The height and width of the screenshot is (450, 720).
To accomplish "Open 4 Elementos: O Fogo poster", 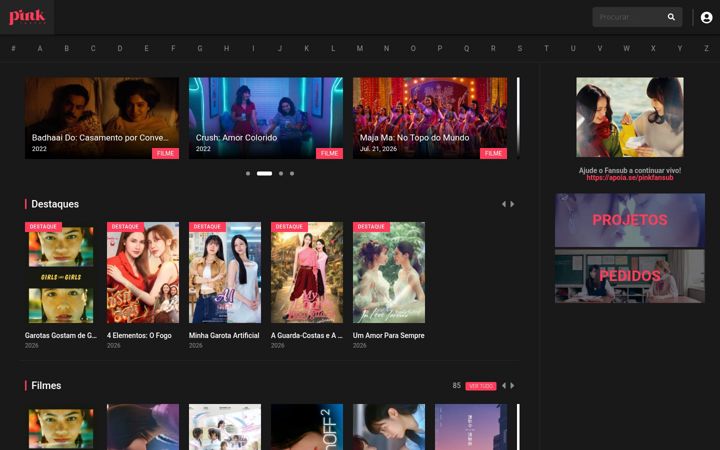I will click(143, 273).
